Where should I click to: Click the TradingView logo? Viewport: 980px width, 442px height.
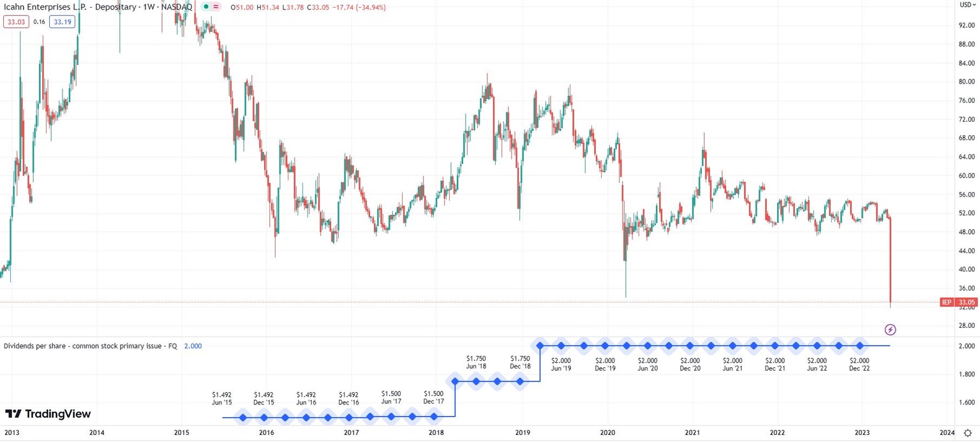click(x=48, y=414)
